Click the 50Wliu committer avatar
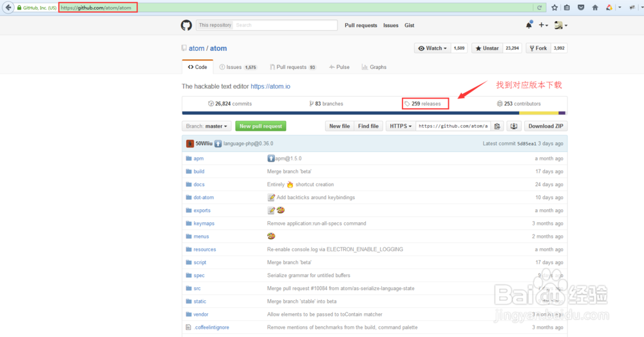This screenshot has width=644, height=337. (190, 144)
